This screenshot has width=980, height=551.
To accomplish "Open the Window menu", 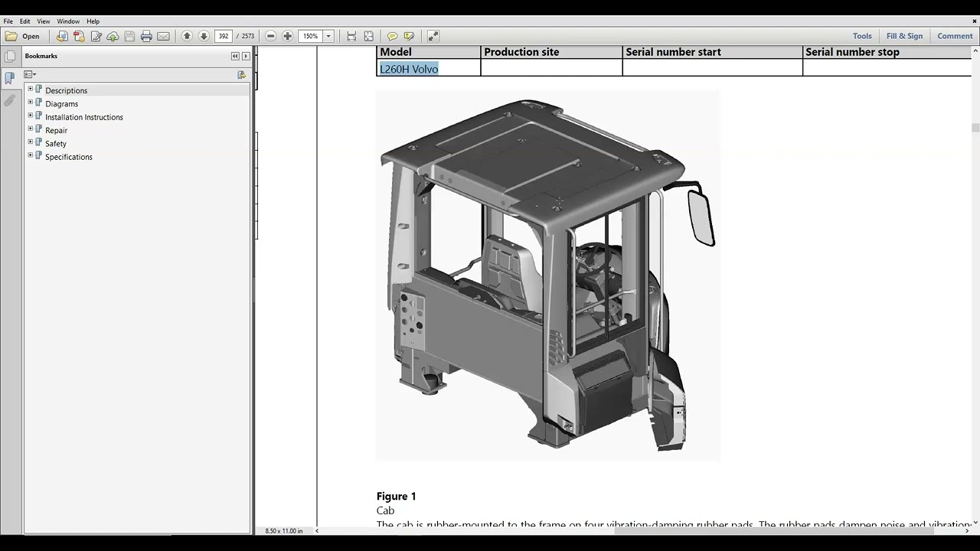I will pyautogui.click(x=68, y=21).
